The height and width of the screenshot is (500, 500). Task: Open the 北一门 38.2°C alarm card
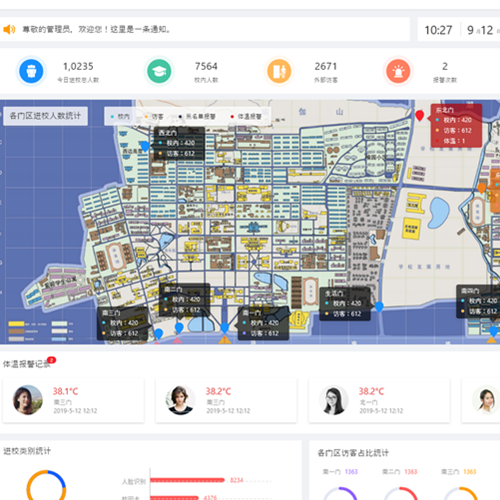point(379,400)
